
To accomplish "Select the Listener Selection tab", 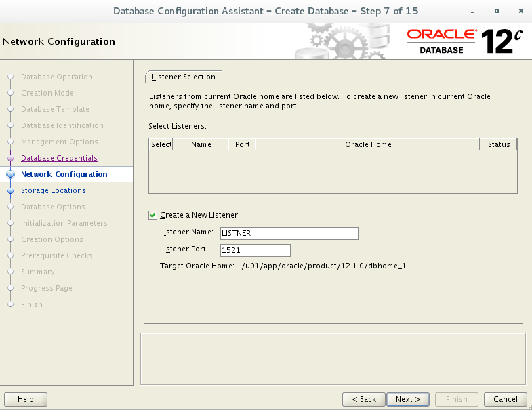I will click(184, 77).
